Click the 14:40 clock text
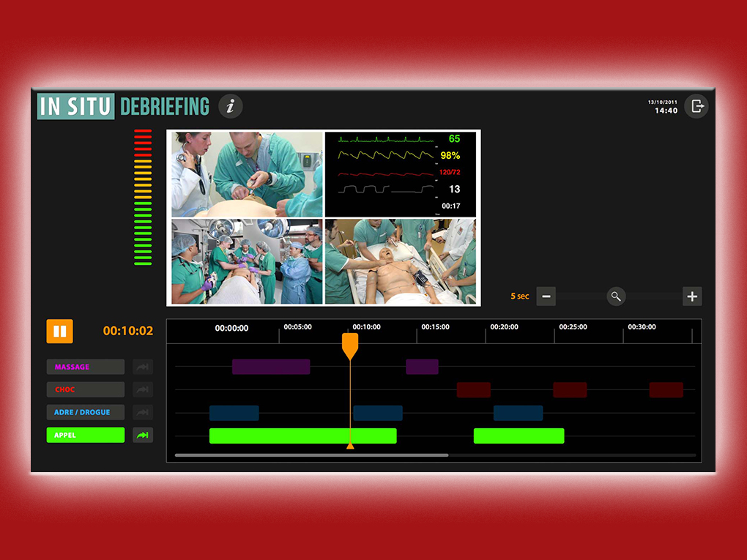 coord(666,111)
